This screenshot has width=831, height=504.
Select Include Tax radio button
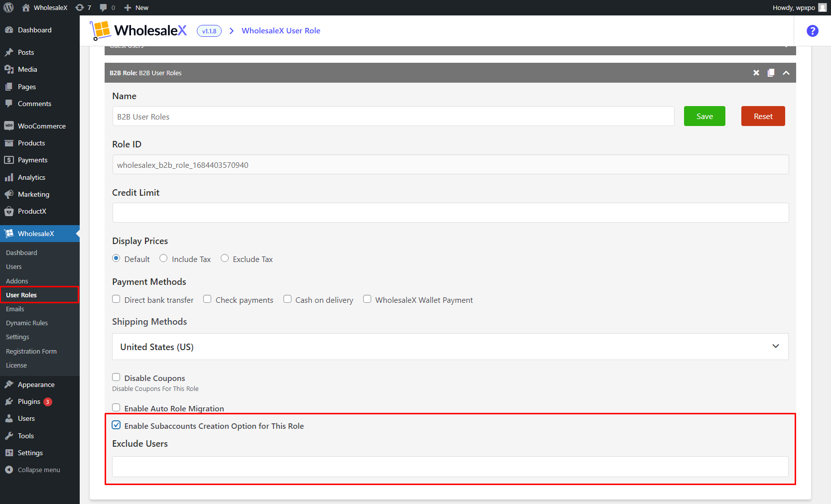point(163,258)
